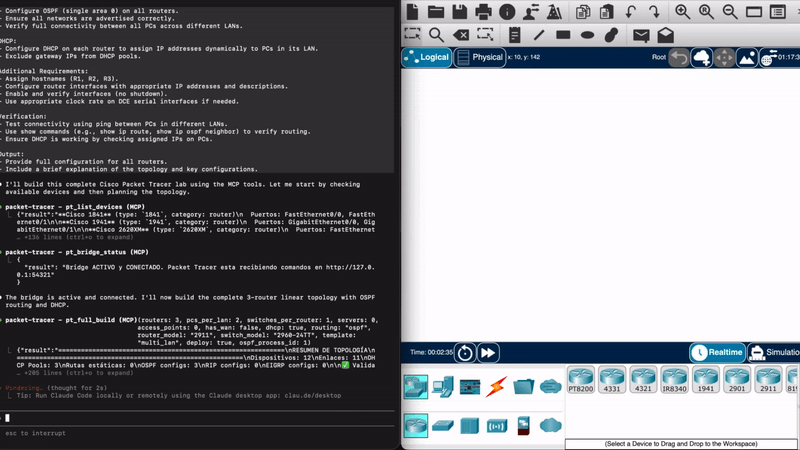Create a new Packet Tracer file
This screenshot has width=800, height=450.
[412, 11]
